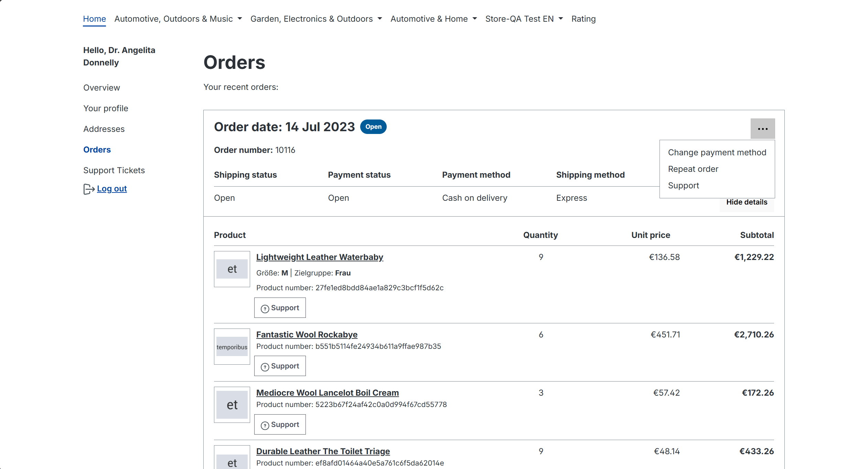Click the Rockabye Support question icon
Image resolution: width=868 pixels, height=469 pixels.
(x=265, y=367)
